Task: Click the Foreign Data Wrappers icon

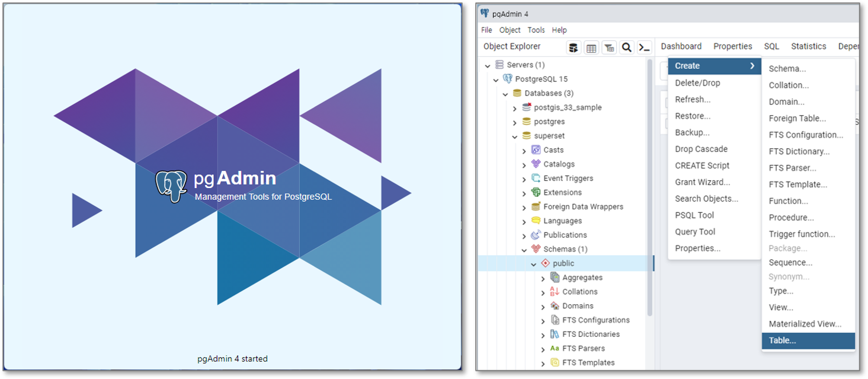Action: pos(536,206)
